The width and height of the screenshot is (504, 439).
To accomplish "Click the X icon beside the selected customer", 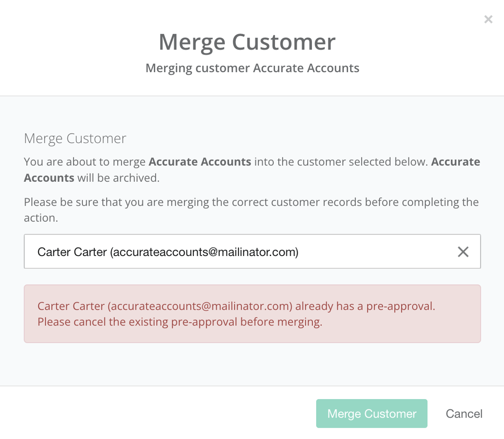I will [463, 252].
